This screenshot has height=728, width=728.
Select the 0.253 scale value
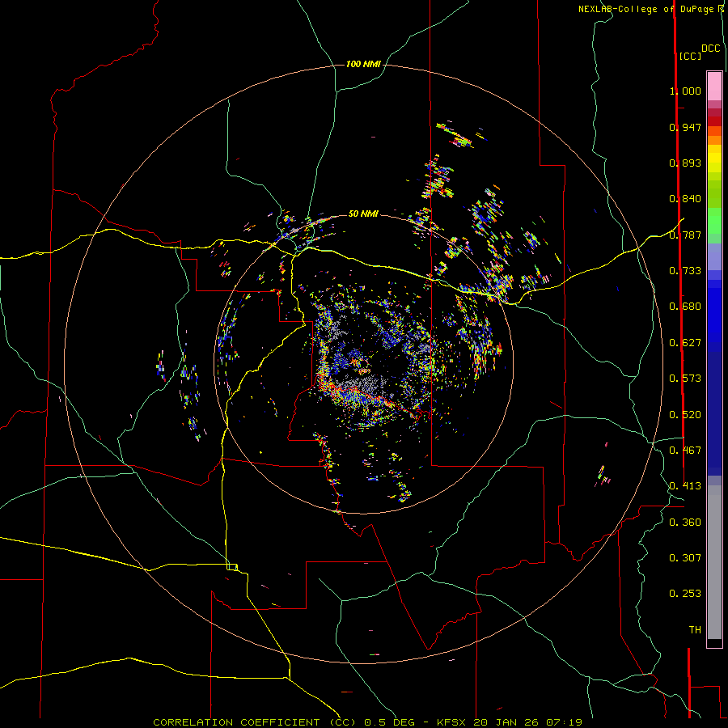tap(685, 594)
